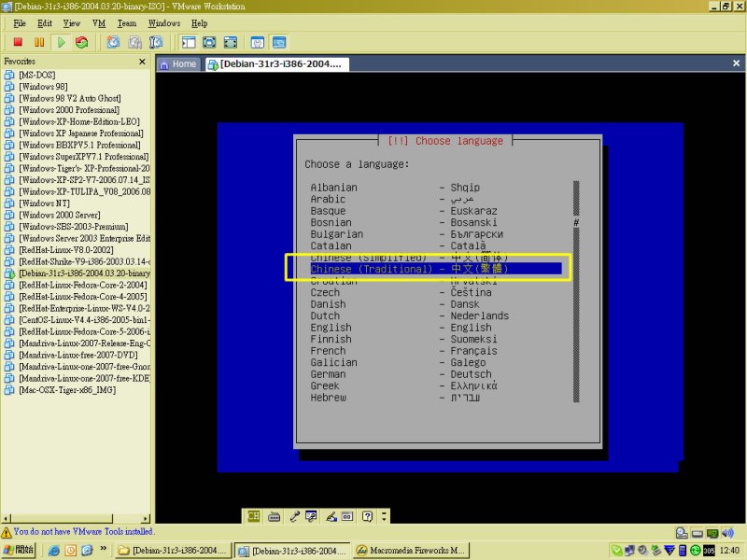Select the Debian-31r3-i386-2004 tab
The width and height of the screenshot is (747, 560).
click(x=277, y=64)
